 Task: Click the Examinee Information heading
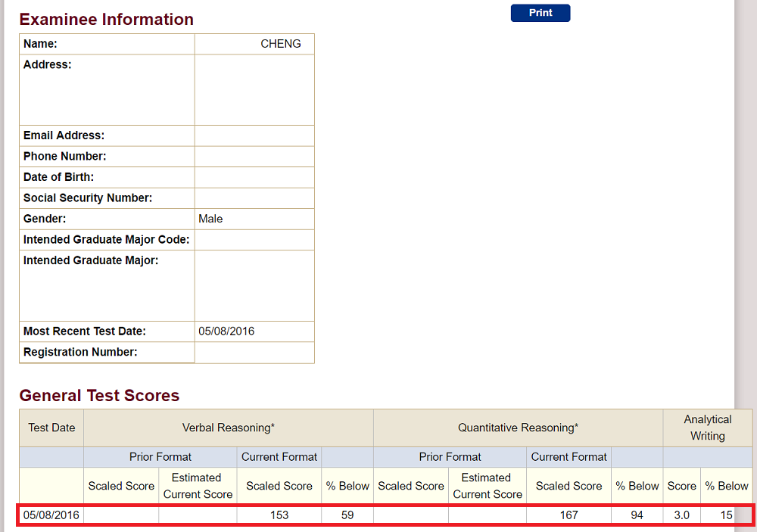(x=106, y=20)
